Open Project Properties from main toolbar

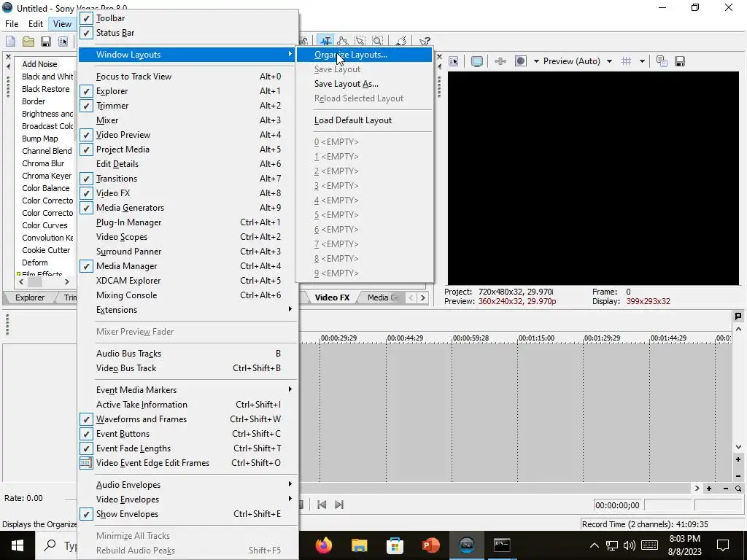(63, 42)
